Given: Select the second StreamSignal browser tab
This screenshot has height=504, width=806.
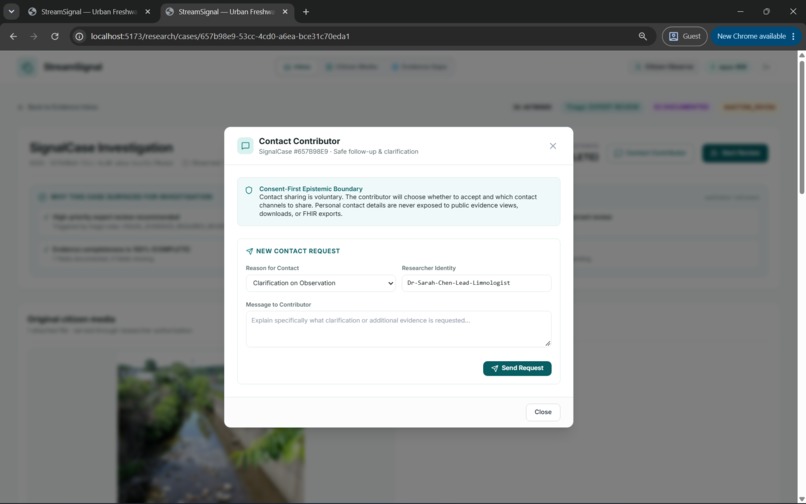Looking at the screenshot, I should tap(226, 12).
